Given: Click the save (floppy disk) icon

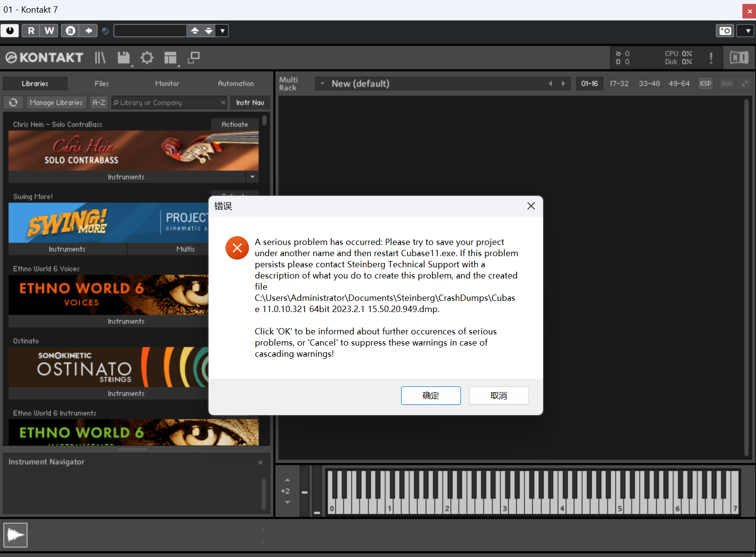Looking at the screenshot, I should pos(123,57).
